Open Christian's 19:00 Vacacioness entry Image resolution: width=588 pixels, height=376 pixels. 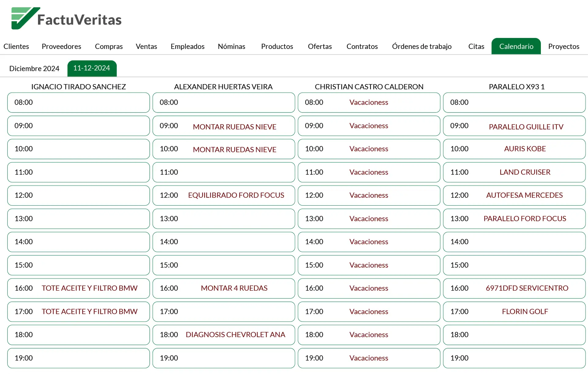pyautogui.click(x=369, y=358)
